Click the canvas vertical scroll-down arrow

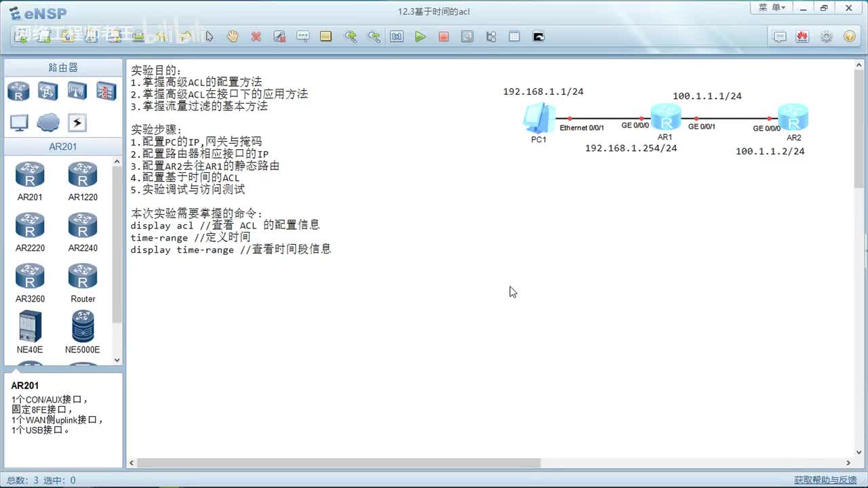pyautogui.click(x=859, y=453)
